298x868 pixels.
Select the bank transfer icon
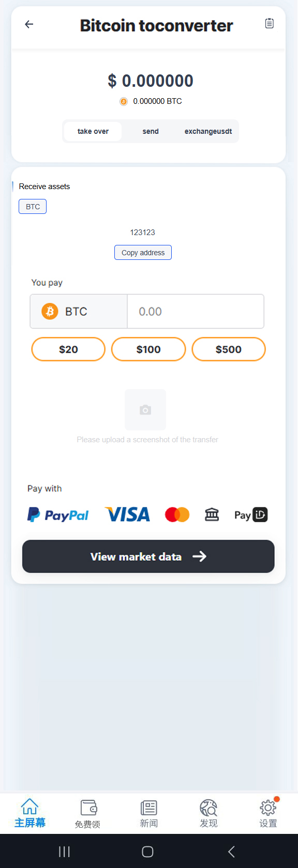[212, 515]
